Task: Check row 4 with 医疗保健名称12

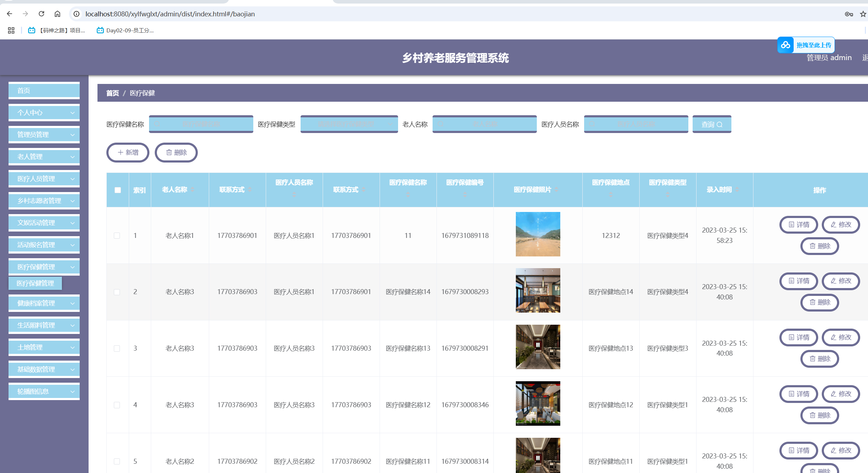Action: tap(117, 405)
